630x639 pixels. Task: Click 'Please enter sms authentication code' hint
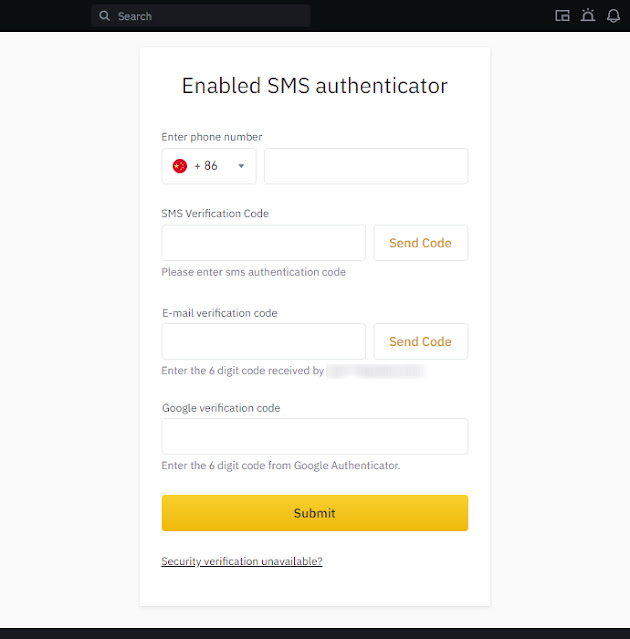253,272
